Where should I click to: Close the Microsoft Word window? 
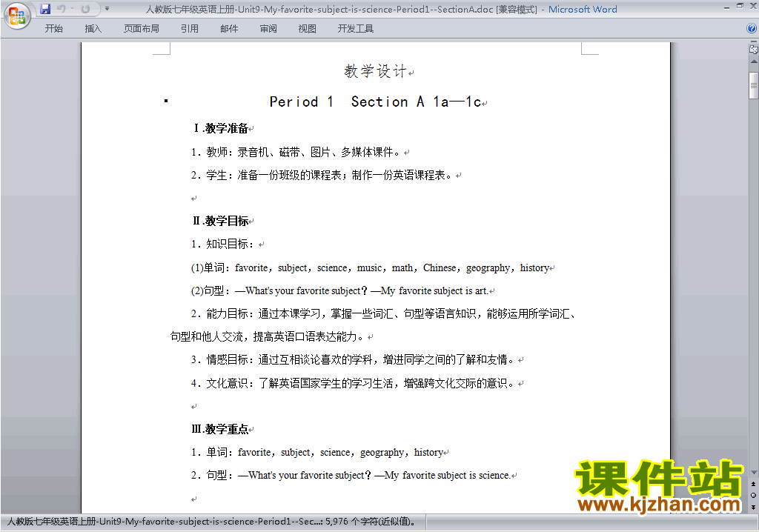tap(753, 6)
